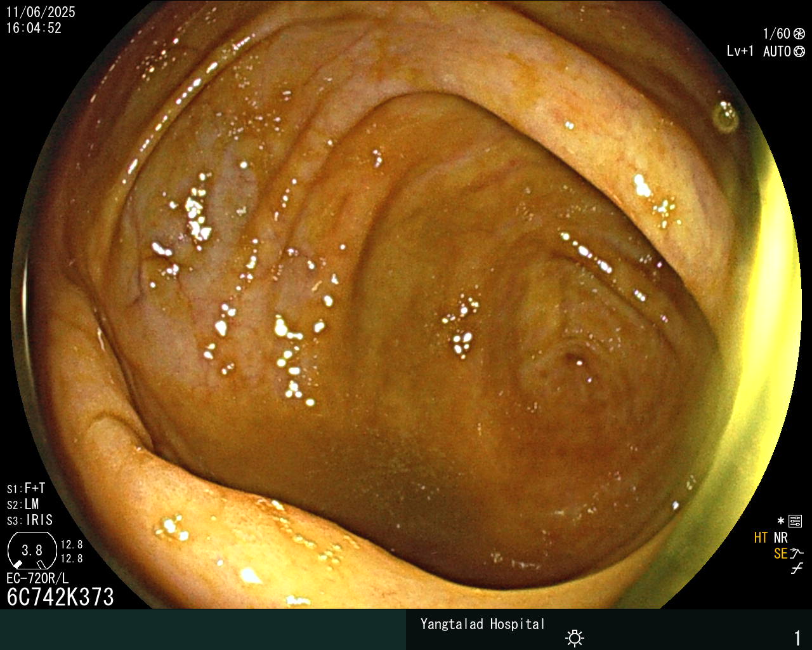Click the yellow HT indicator
Screen dimensions: 812x650
(761, 538)
